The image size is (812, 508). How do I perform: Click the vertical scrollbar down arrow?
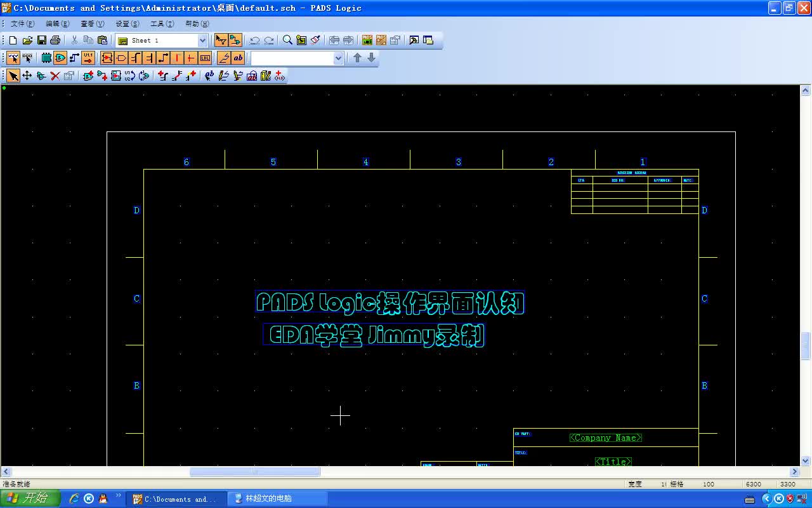pos(806,460)
